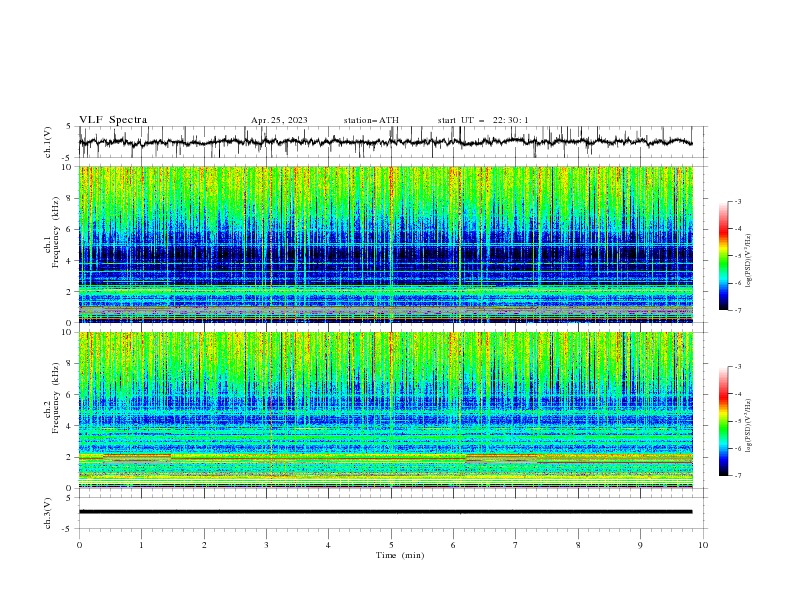Click the "-5" label on ch.1 colorbar
Viewport: 792px width, 612px height.
pos(737,256)
